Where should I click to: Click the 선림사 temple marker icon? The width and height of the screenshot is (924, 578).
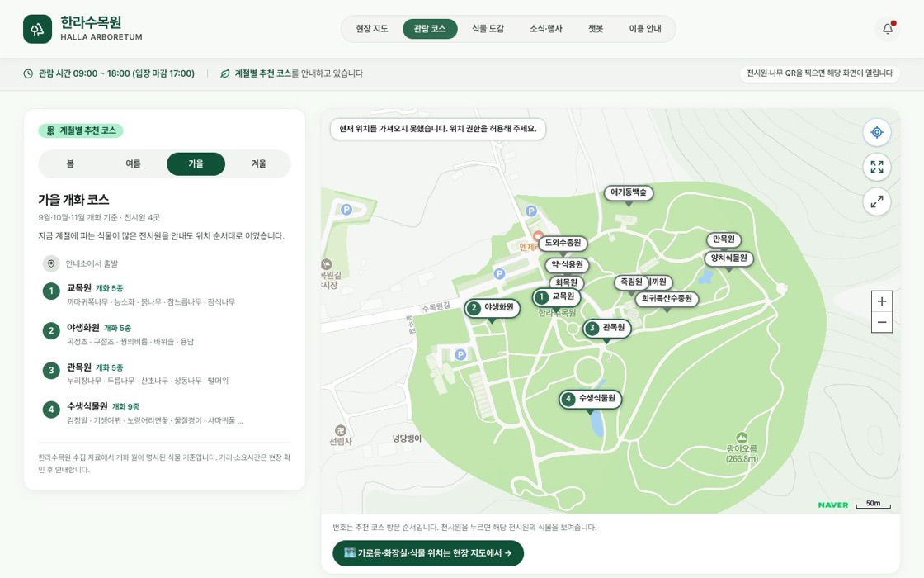click(340, 430)
